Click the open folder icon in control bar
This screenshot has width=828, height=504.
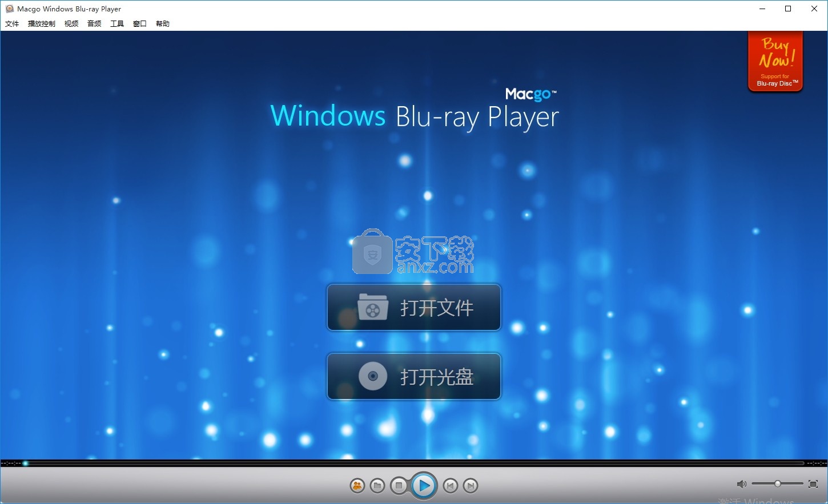pos(377,486)
